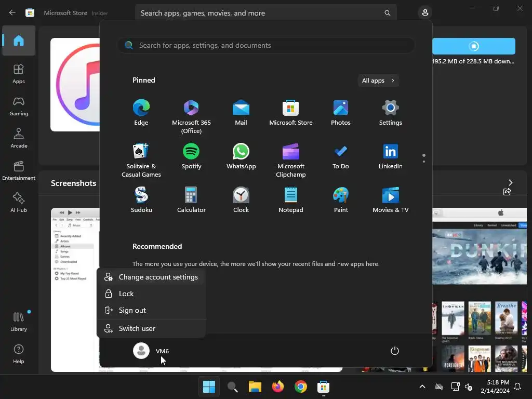Show next screenshots with chevron arrow
The height and width of the screenshot is (399, 532).
510,182
